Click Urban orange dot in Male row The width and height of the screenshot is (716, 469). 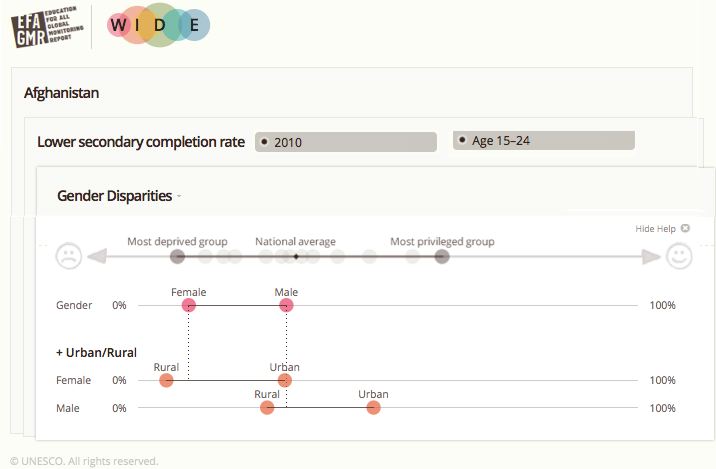coord(374,408)
